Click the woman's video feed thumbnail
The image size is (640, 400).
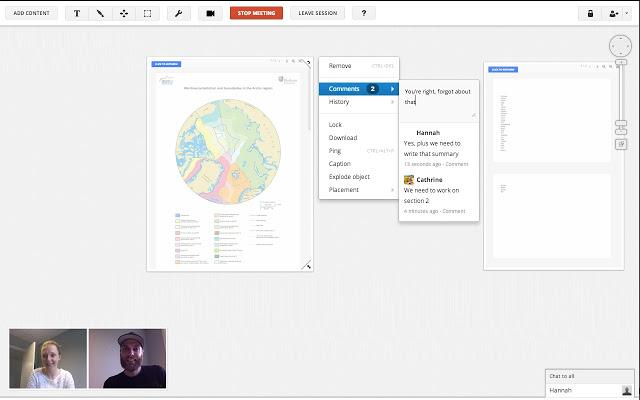coord(48,358)
